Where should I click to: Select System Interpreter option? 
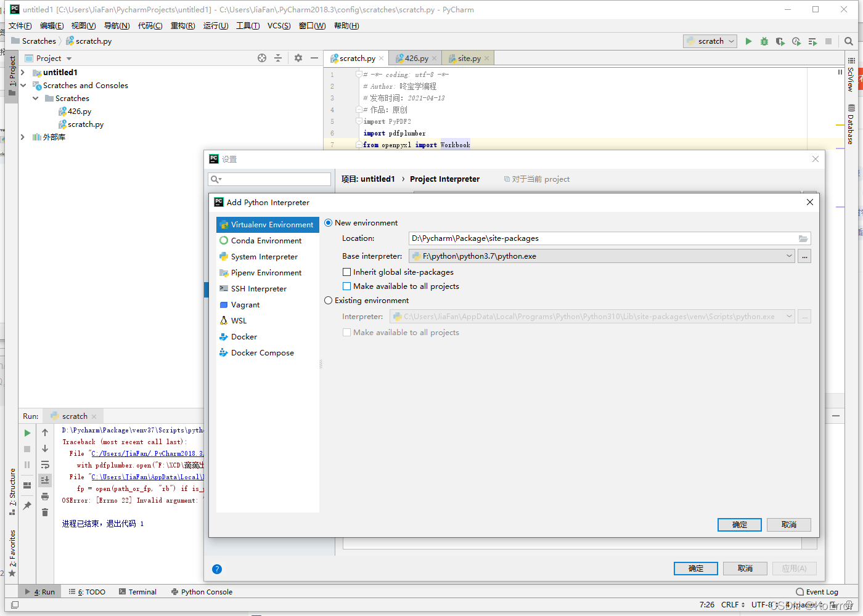268,257
